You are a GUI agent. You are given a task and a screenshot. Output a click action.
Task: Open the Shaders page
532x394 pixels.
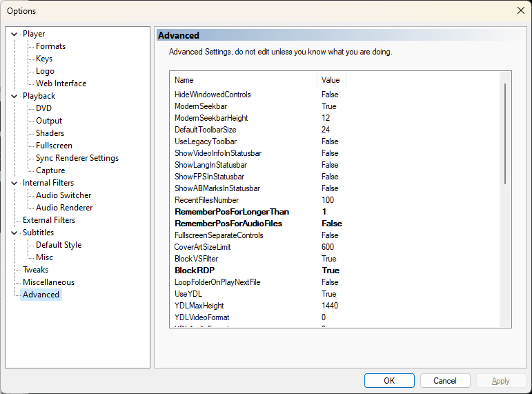point(50,133)
